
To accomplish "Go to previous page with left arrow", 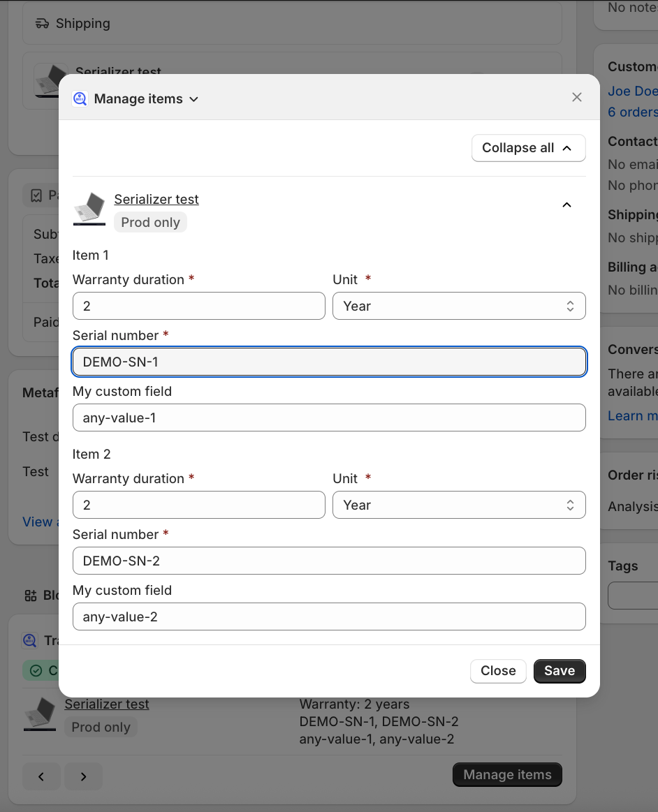I will click(x=41, y=776).
